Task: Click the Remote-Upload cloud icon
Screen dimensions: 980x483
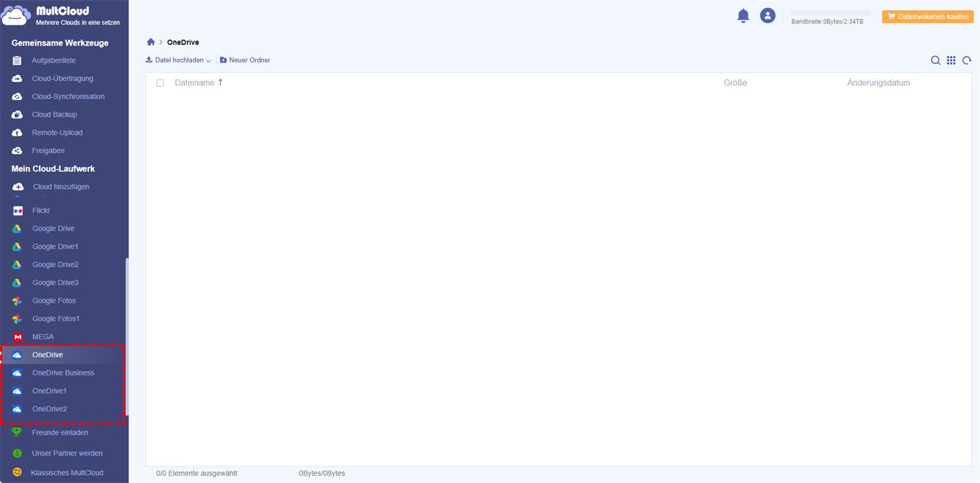Action: [x=17, y=133]
